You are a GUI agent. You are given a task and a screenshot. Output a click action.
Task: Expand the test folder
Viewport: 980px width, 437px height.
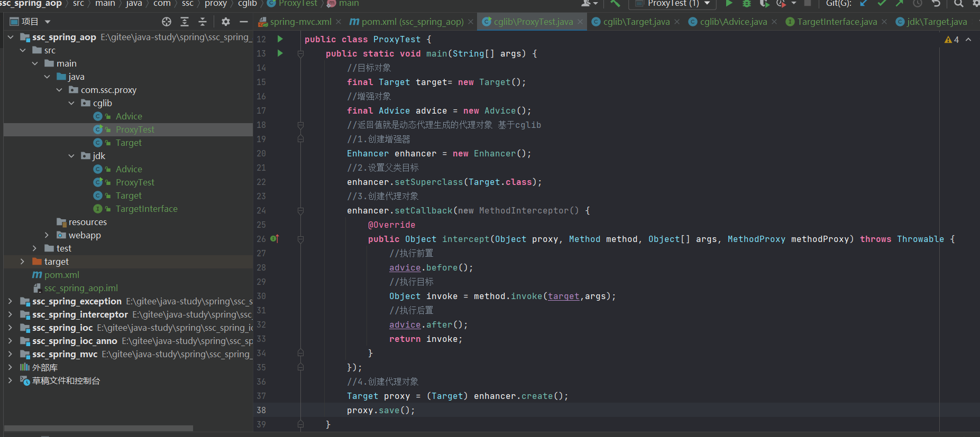[34, 248]
